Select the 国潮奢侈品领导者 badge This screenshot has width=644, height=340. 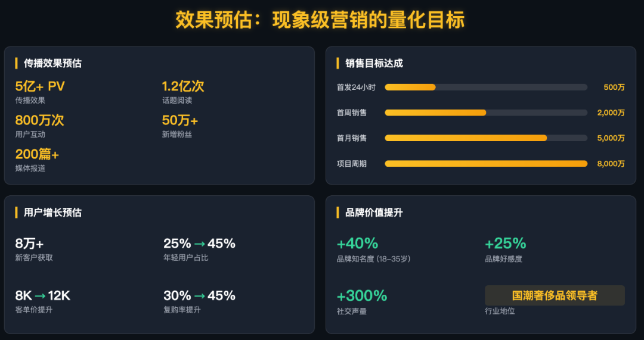555,295
